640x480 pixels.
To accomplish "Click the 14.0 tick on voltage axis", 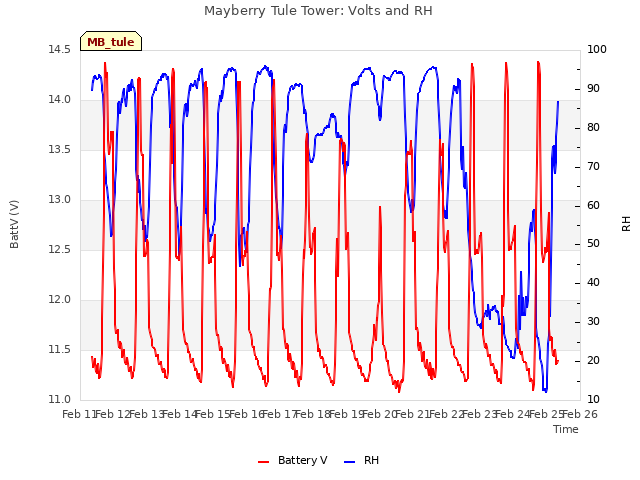I will pos(59,100).
